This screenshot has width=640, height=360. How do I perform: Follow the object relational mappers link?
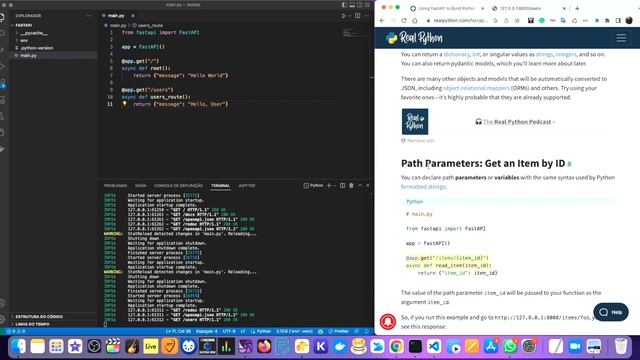(x=476, y=88)
